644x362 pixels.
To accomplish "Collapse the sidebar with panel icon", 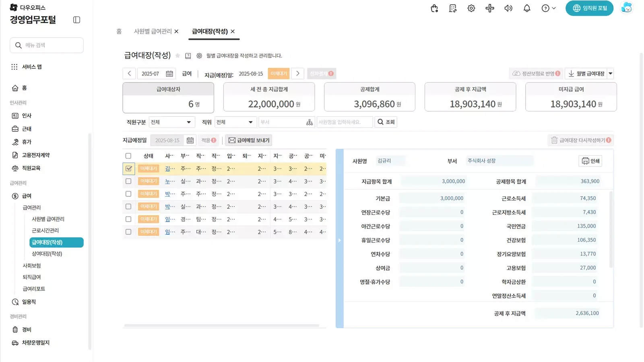I will coord(76,20).
